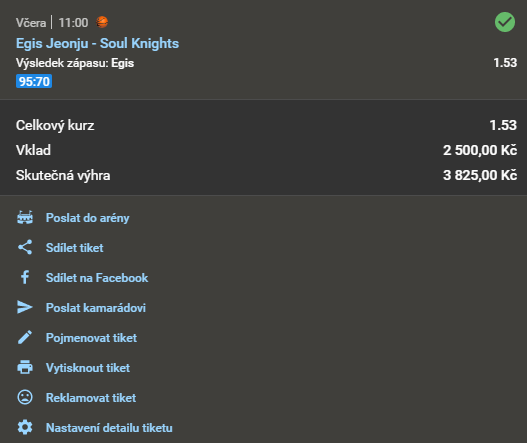
Task: Select Vytisknout tiket
Action: [88, 368]
